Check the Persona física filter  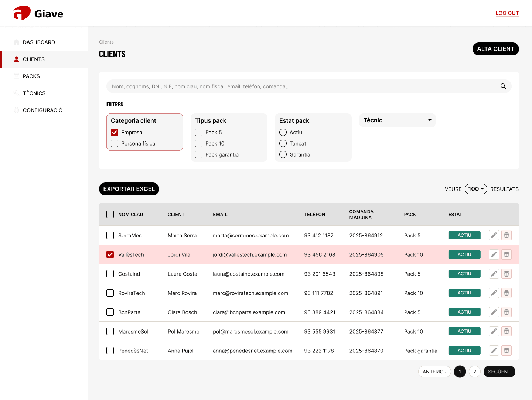115,143
